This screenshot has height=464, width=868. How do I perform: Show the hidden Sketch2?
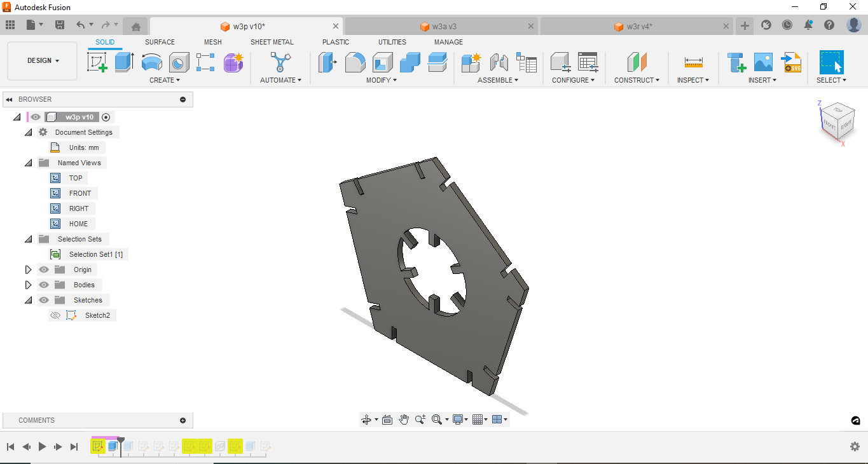[x=55, y=315]
